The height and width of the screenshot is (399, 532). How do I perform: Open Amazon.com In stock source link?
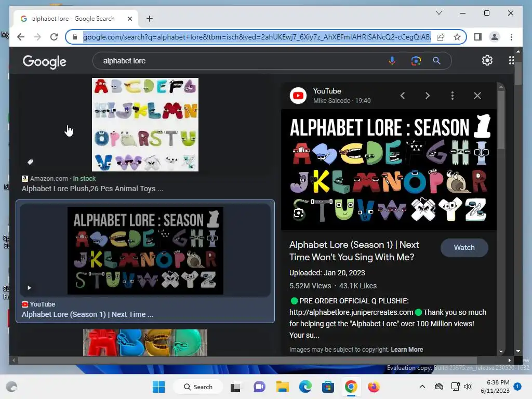[59, 179]
